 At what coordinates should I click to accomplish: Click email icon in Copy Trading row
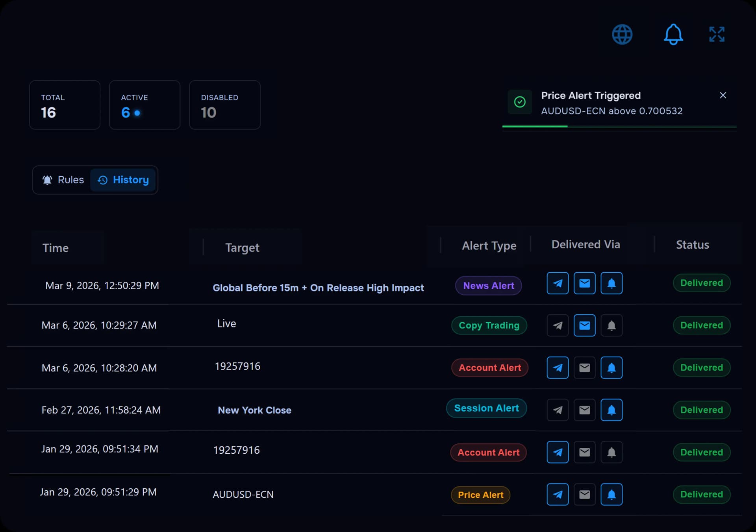pos(584,325)
